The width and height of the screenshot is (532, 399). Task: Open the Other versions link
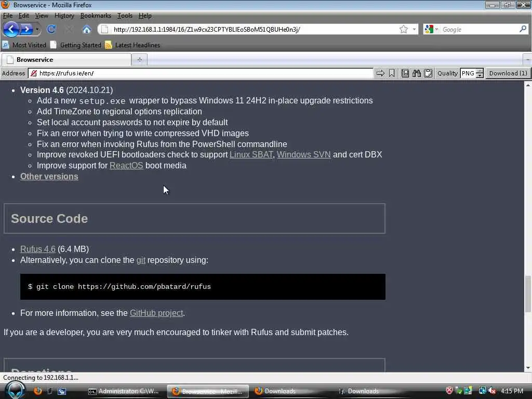click(x=49, y=177)
